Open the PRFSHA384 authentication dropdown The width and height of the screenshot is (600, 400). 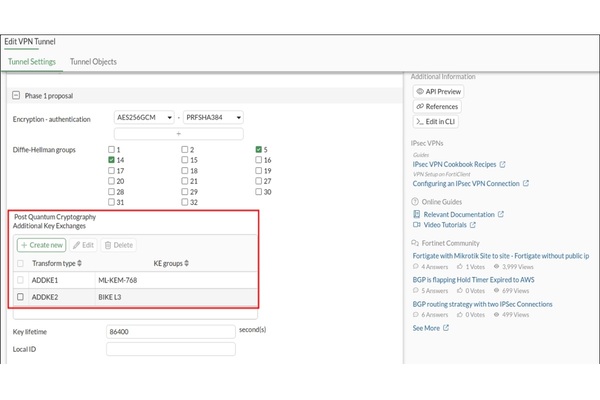tap(212, 117)
